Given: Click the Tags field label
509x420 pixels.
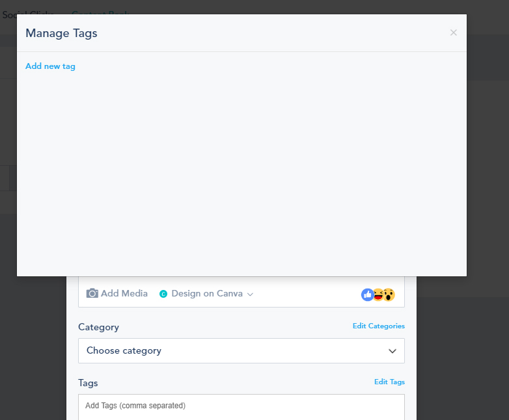Looking at the screenshot, I should [x=88, y=383].
